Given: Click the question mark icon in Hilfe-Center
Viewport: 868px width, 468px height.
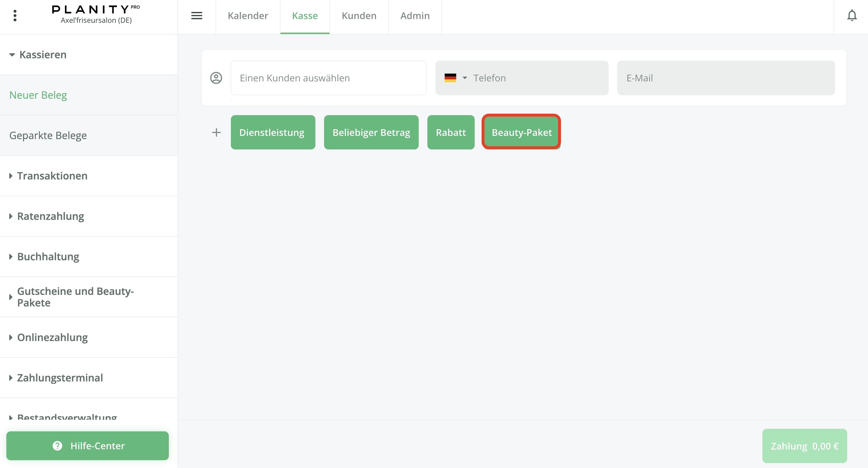Looking at the screenshot, I should (x=57, y=446).
